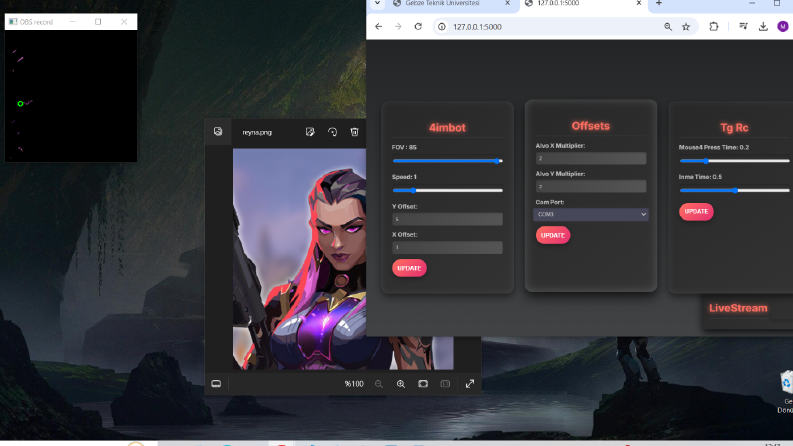
Task: Enter full screen in photo viewer
Action: coord(470,384)
